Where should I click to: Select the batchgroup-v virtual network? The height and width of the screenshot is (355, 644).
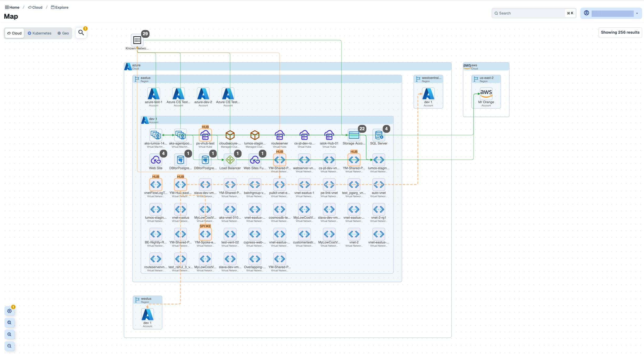(255, 185)
